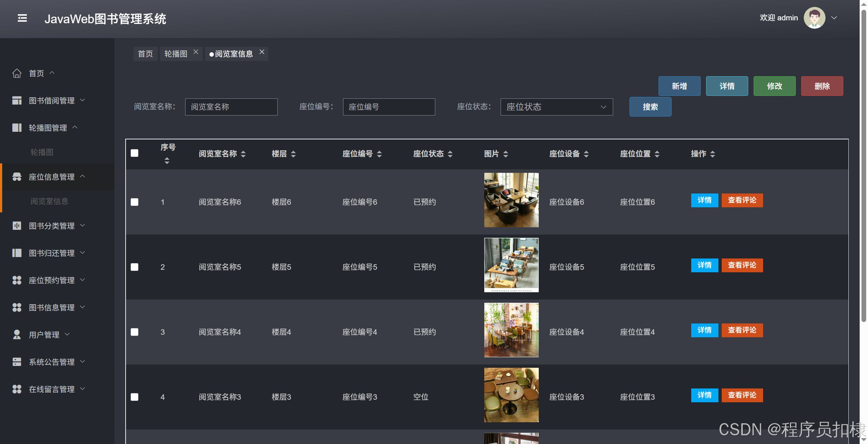Sort table by 楼层 column arrows
The height and width of the screenshot is (444, 868).
(293, 154)
